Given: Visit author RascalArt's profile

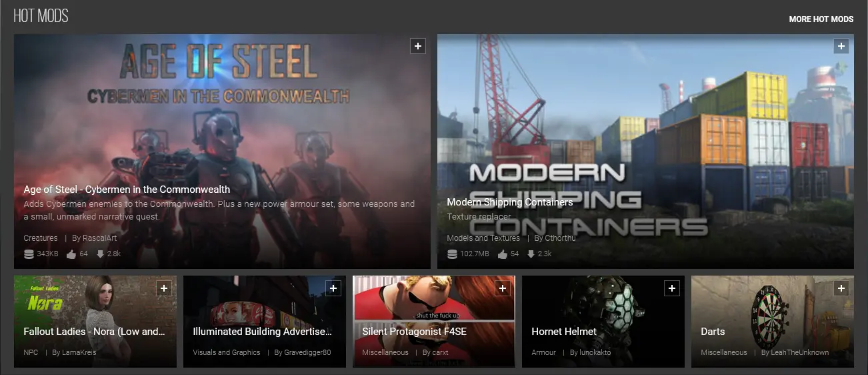Looking at the screenshot, I should coord(99,238).
